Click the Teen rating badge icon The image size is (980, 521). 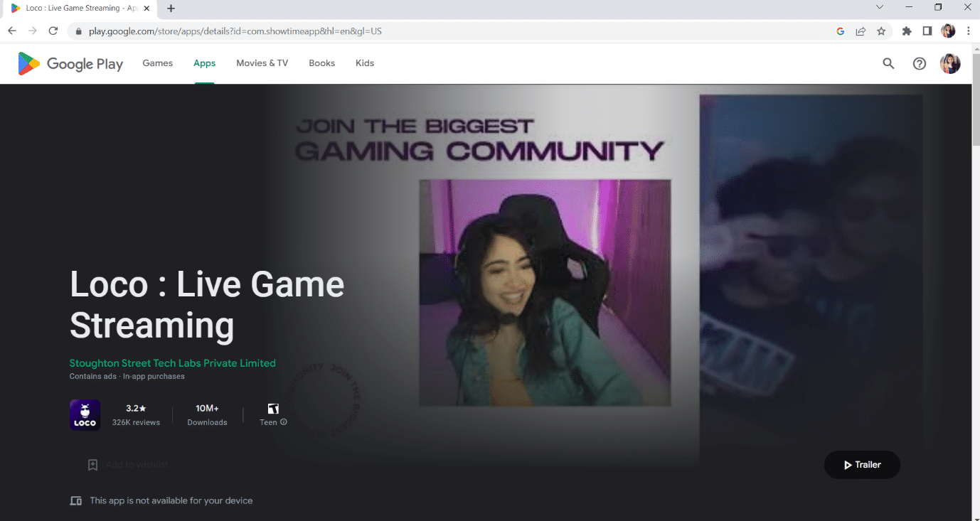(273, 409)
